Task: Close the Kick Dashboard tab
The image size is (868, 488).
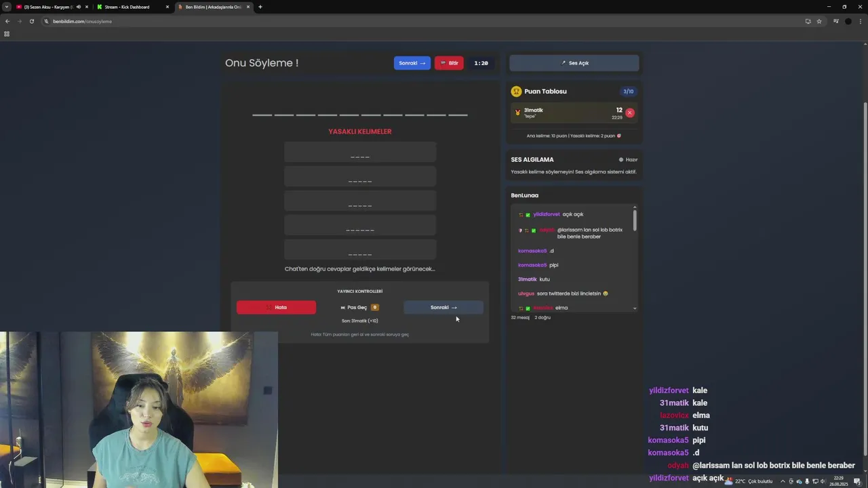Action: point(167,7)
